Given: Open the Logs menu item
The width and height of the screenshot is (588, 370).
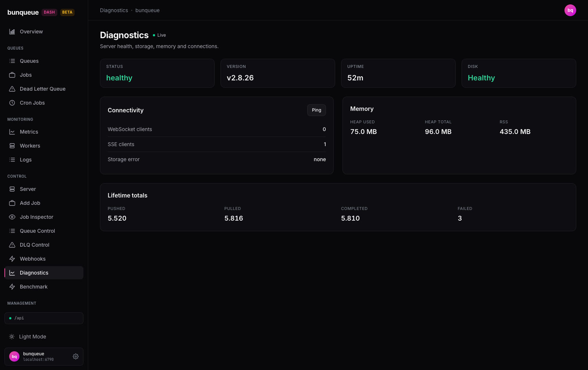Looking at the screenshot, I should coord(44,160).
